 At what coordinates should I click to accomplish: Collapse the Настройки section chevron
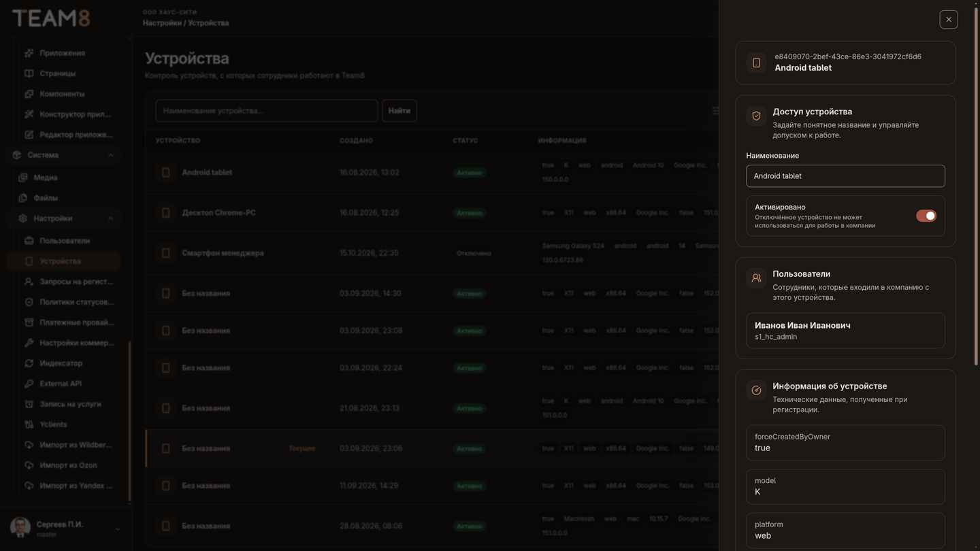click(110, 218)
